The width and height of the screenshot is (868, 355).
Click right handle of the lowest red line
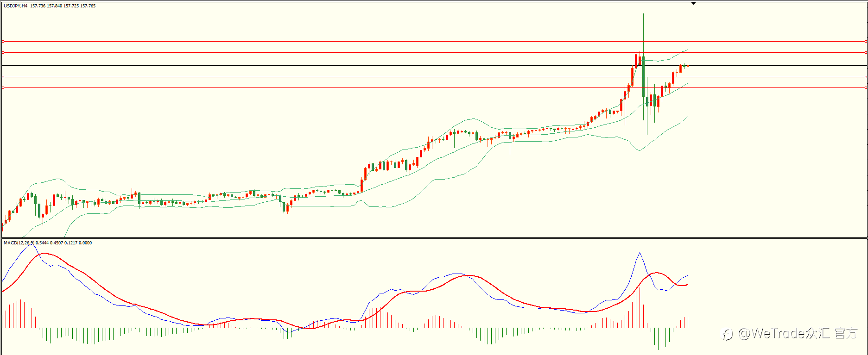coord(866,87)
